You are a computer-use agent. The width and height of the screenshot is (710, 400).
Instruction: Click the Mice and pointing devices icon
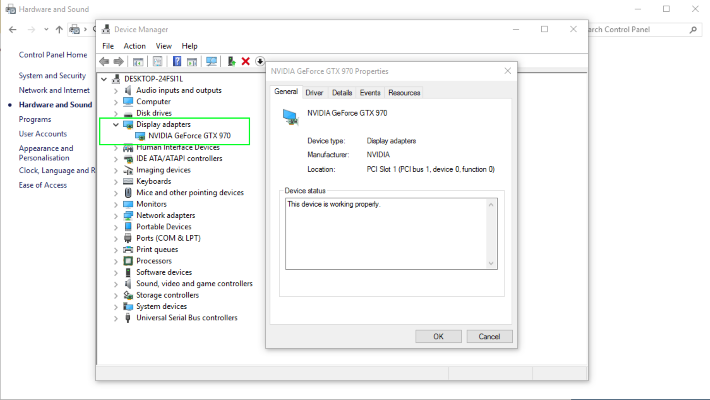(128, 193)
